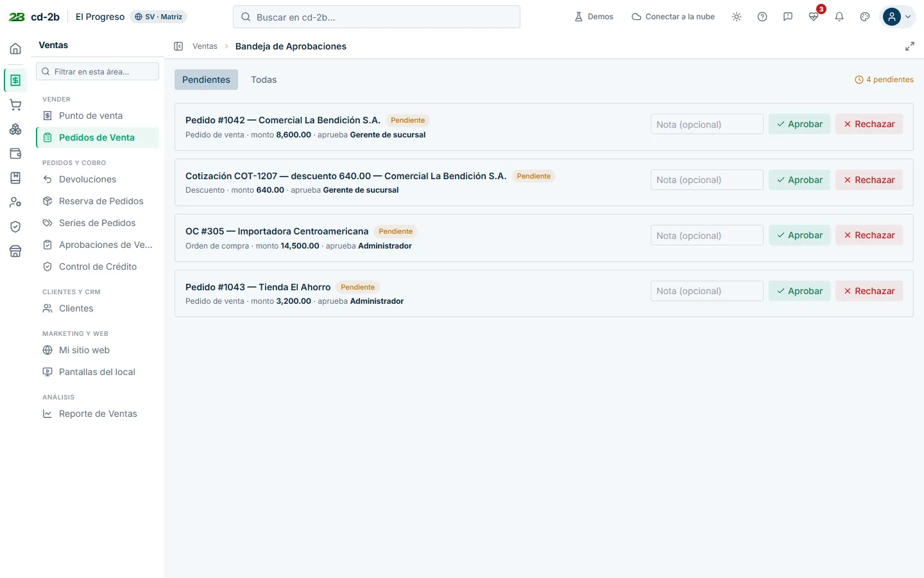
Task: Open the users settings icon in rail
Action: point(15,202)
